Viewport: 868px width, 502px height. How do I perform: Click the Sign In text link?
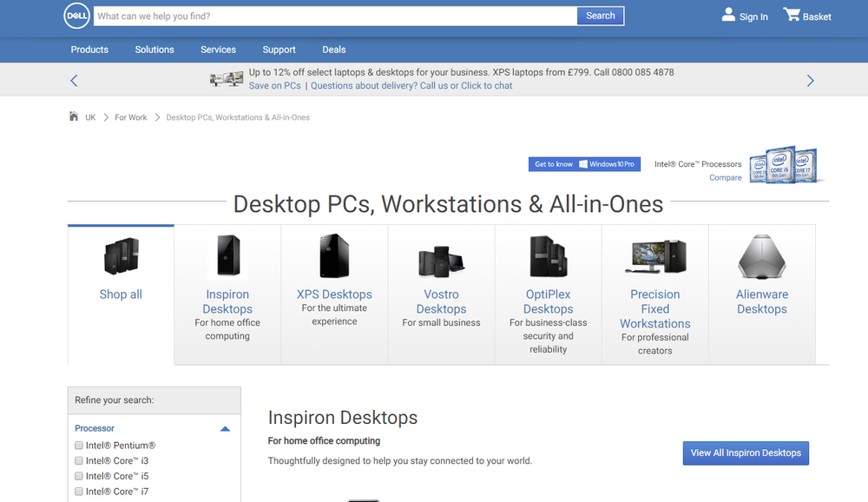coord(753,17)
